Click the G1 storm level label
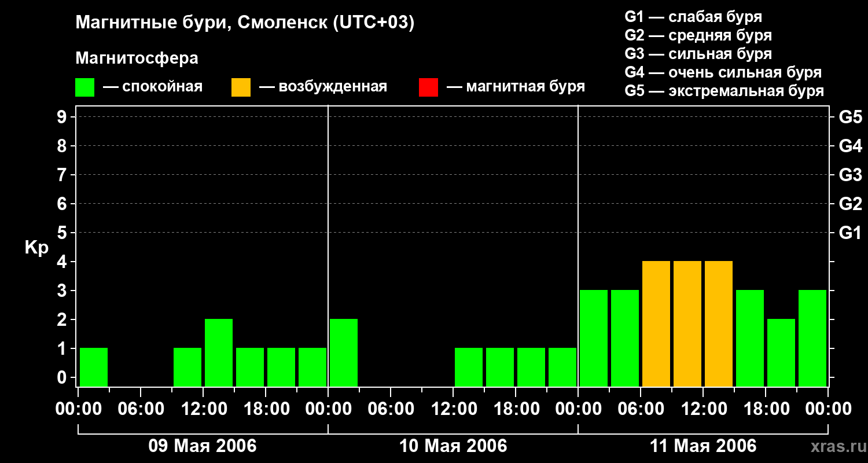This screenshot has width=868, height=463. pyautogui.click(x=850, y=233)
